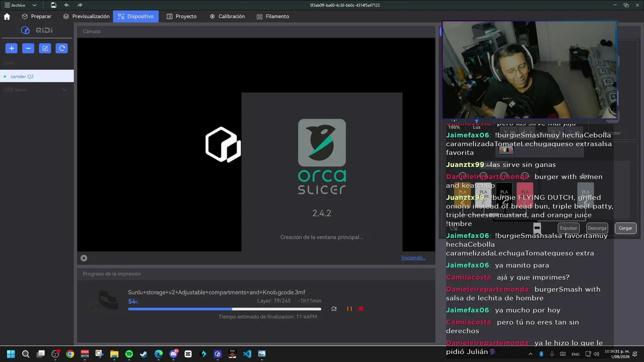
Task: Open Snipping Tool from the taskbar
Action: [x=100, y=354]
